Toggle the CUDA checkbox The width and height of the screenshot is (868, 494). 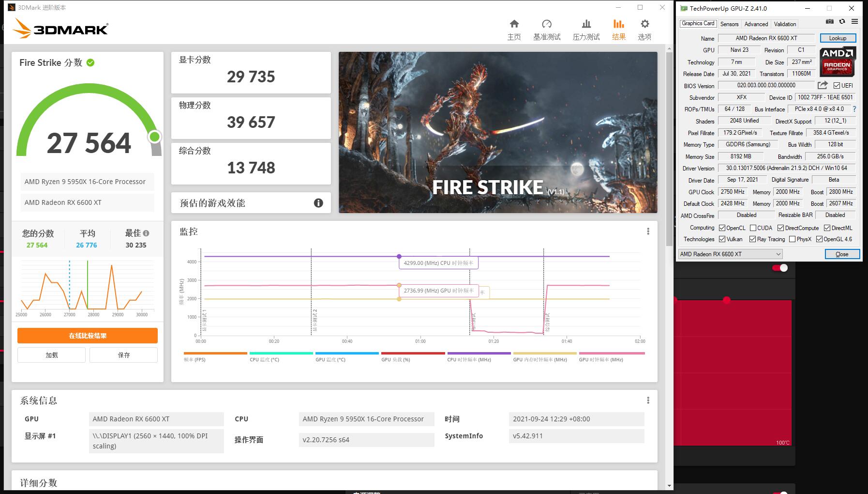(753, 228)
